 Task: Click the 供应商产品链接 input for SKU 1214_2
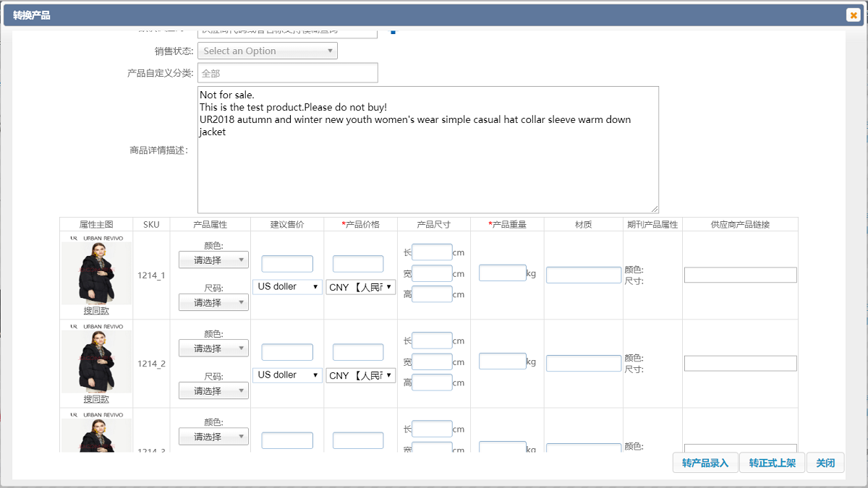pyautogui.click(x=740, y=363)
